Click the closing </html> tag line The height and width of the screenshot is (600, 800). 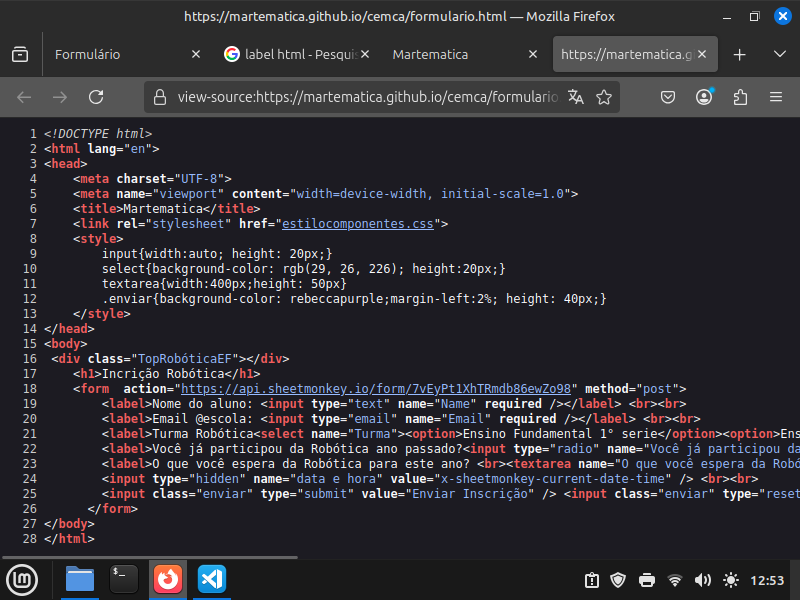(x=69, y=539)
